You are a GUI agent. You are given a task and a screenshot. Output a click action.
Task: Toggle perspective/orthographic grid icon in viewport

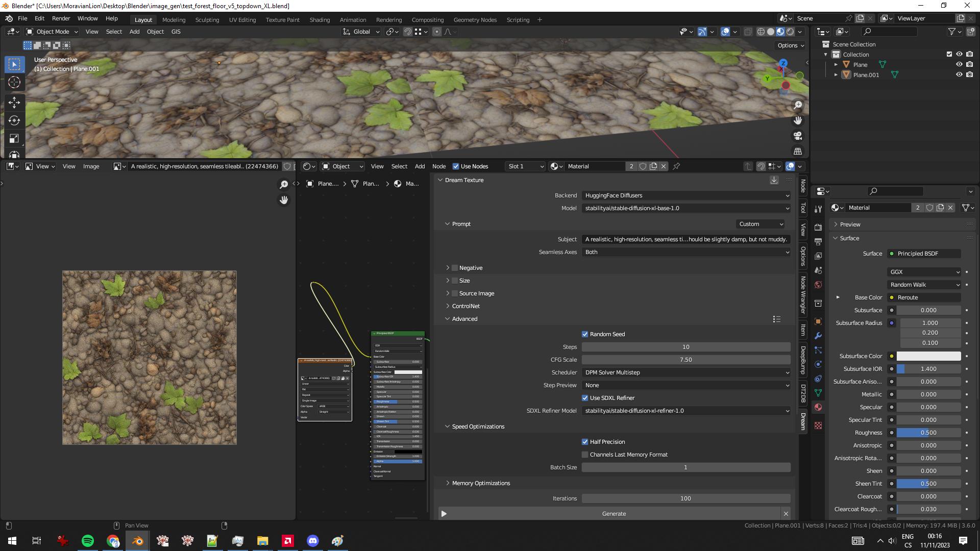(x=798, y=151)
